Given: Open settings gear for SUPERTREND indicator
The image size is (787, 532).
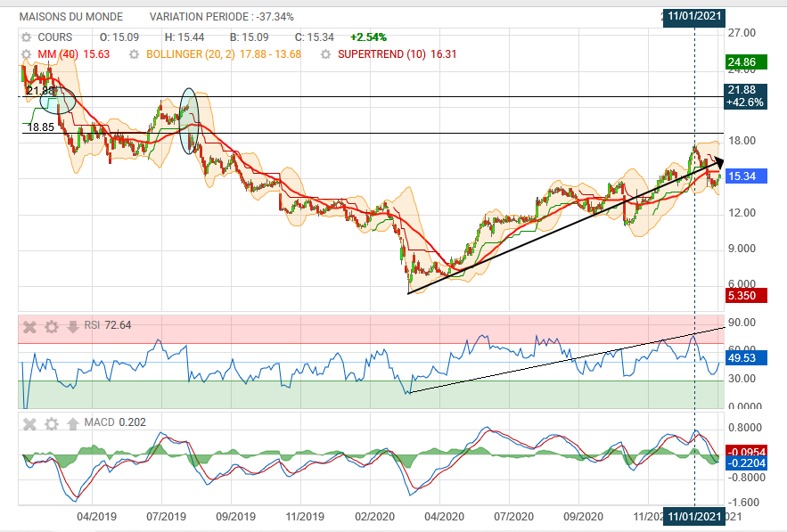Looking at the screenshot, I should click(327, 54).
